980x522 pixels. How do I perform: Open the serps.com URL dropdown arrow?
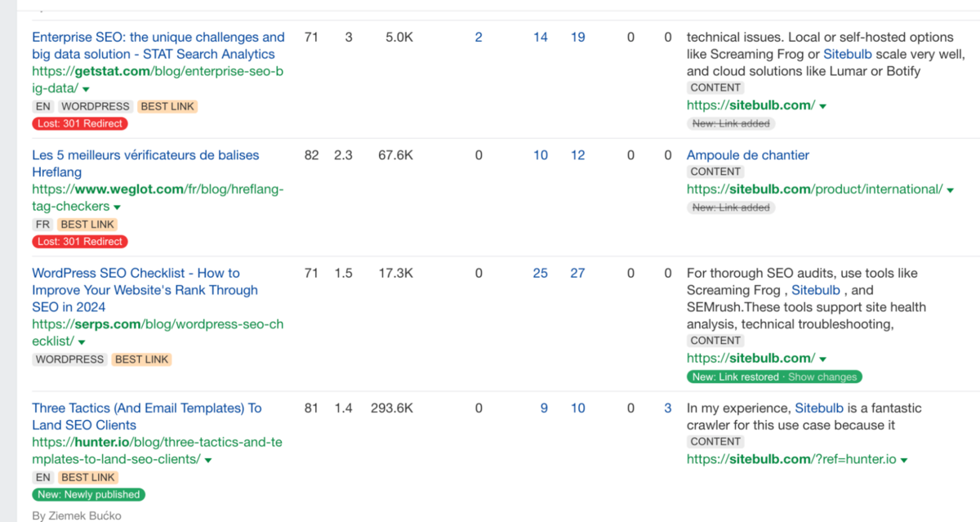pyautogui.click(x=82, y=342)
